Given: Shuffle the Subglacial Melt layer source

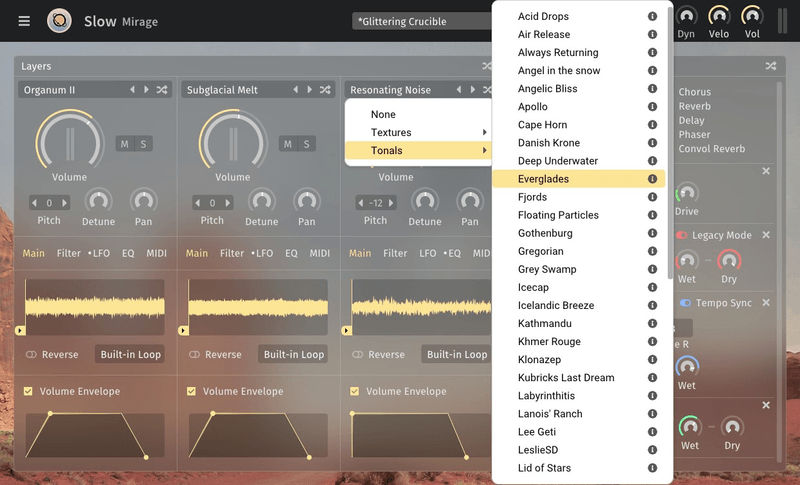Looking at the screenshot, I should pyautogui.click(x=325, y=90).
